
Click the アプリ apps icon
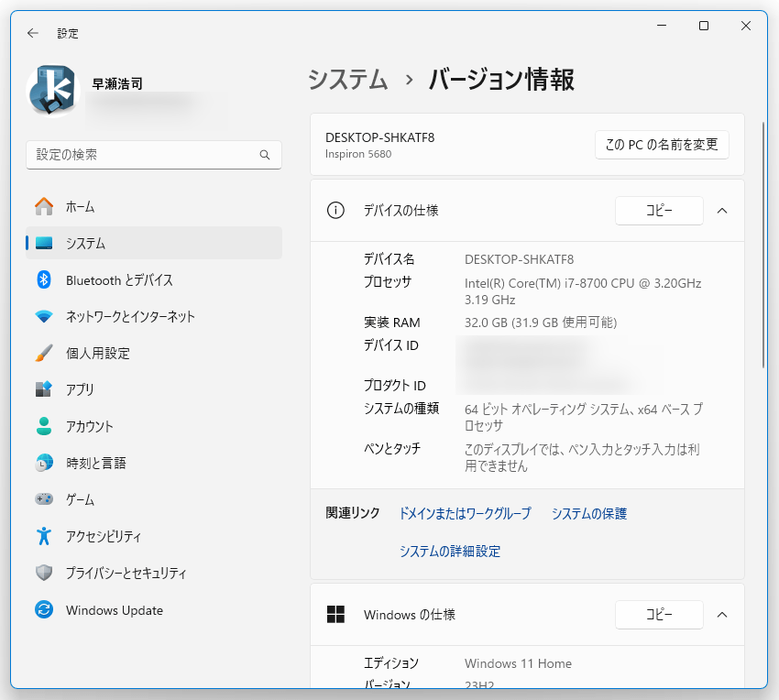[x=44, y=389]
